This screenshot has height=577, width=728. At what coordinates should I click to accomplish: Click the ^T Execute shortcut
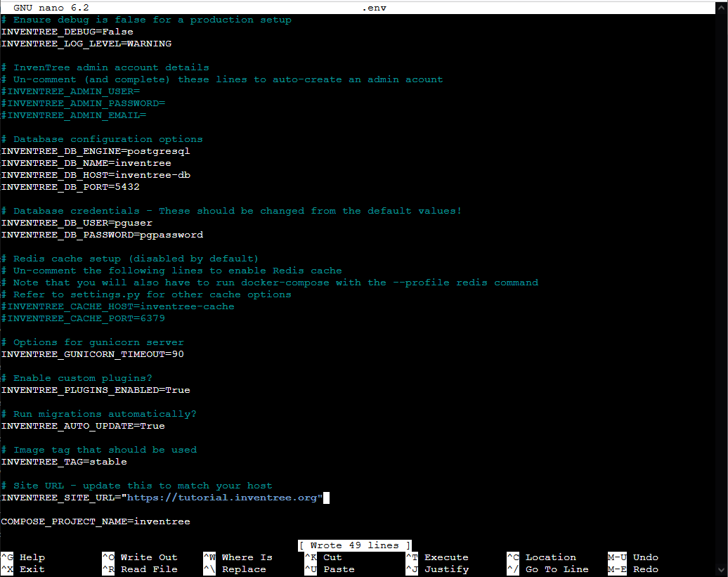437,557
